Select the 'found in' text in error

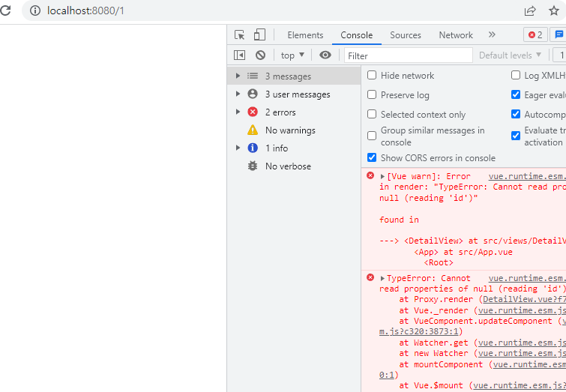coord(399,220)
